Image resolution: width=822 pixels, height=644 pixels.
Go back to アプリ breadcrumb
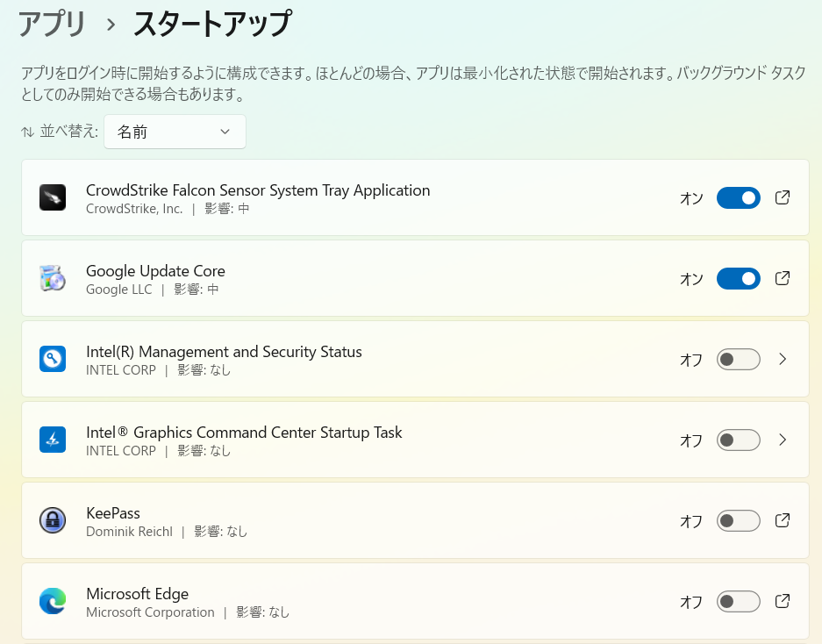(x=52, y=24)
